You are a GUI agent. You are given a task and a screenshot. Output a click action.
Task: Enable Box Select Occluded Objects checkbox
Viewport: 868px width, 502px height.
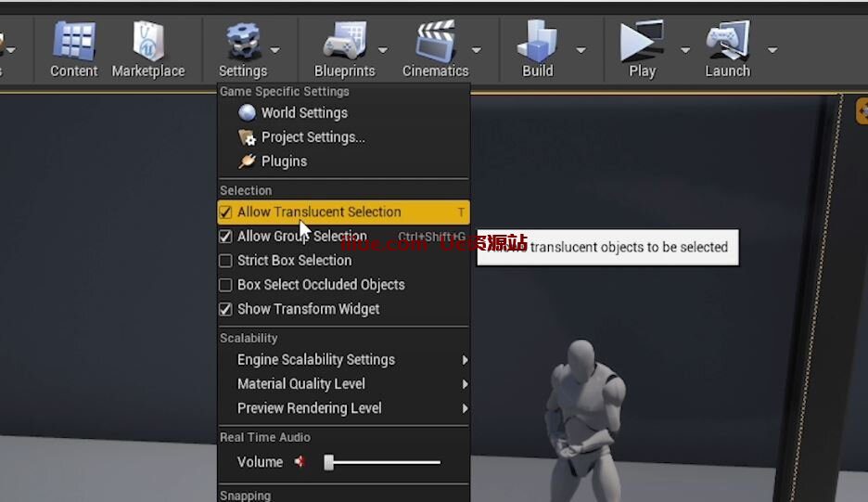coord(225,285)
